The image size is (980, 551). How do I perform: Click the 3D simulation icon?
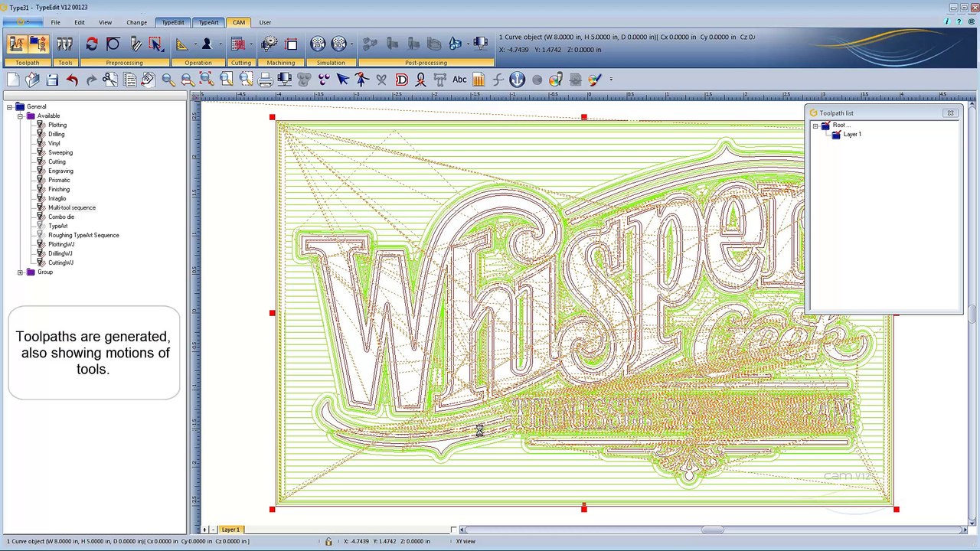click(x=339, y=44)
